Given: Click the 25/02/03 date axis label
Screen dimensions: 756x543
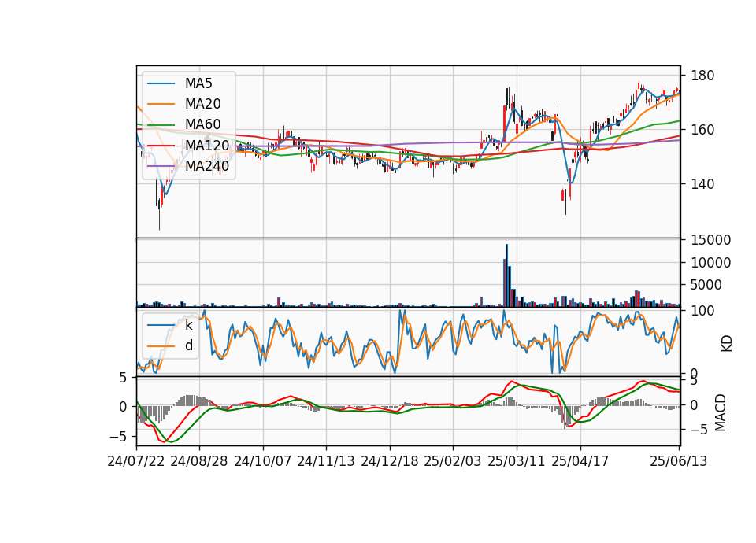Looking at the screenshot, I should click(453, 461).
